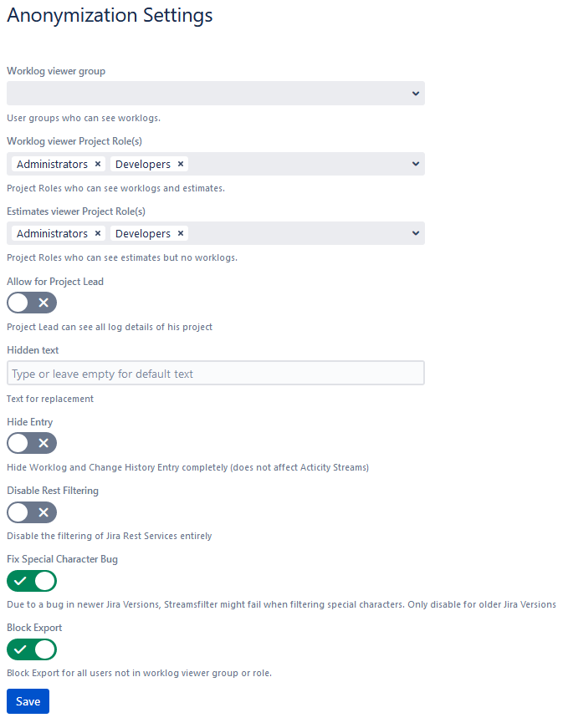Enable the Allow for Project Lead toggle
This screenshot has height=728, width=568.
(32, 303)
